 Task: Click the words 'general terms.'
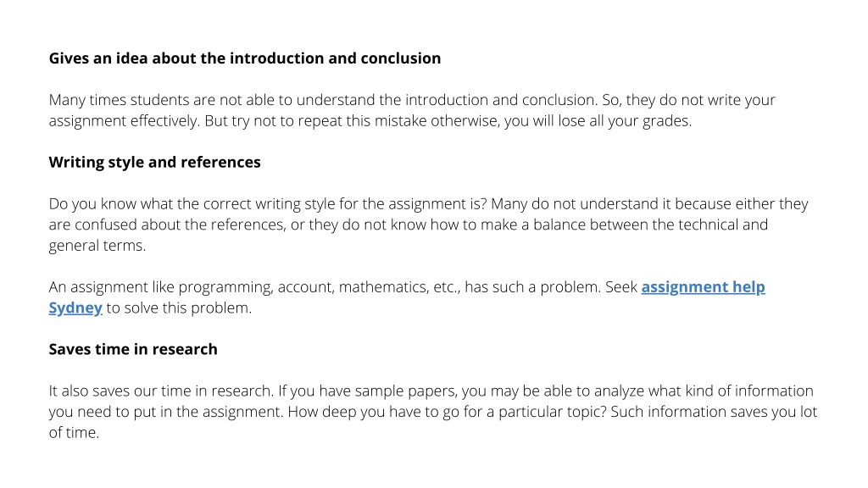(97, 246)
